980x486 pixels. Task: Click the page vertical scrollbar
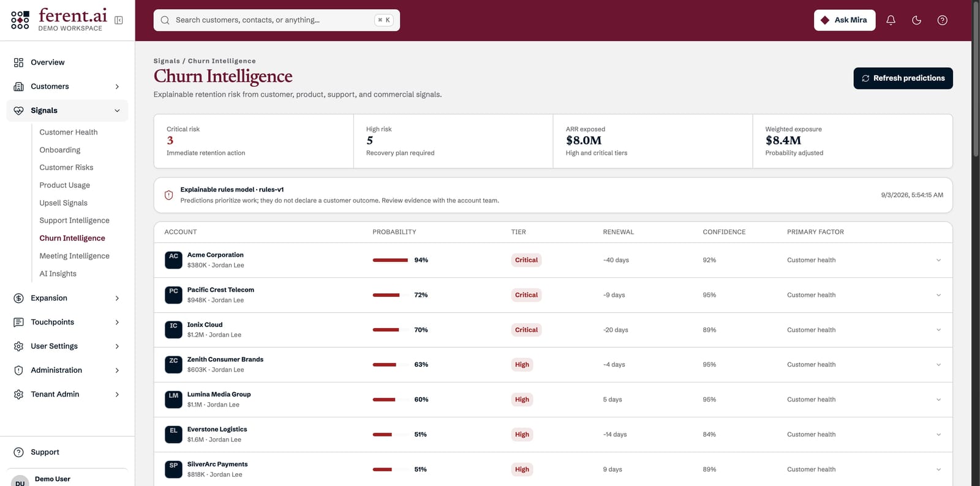click(975, 80)
